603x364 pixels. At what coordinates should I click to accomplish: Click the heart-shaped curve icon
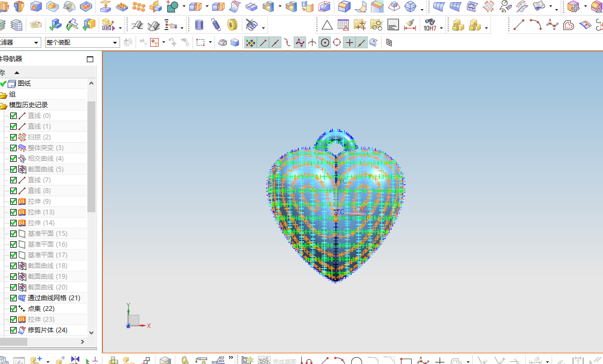[568, 25]
